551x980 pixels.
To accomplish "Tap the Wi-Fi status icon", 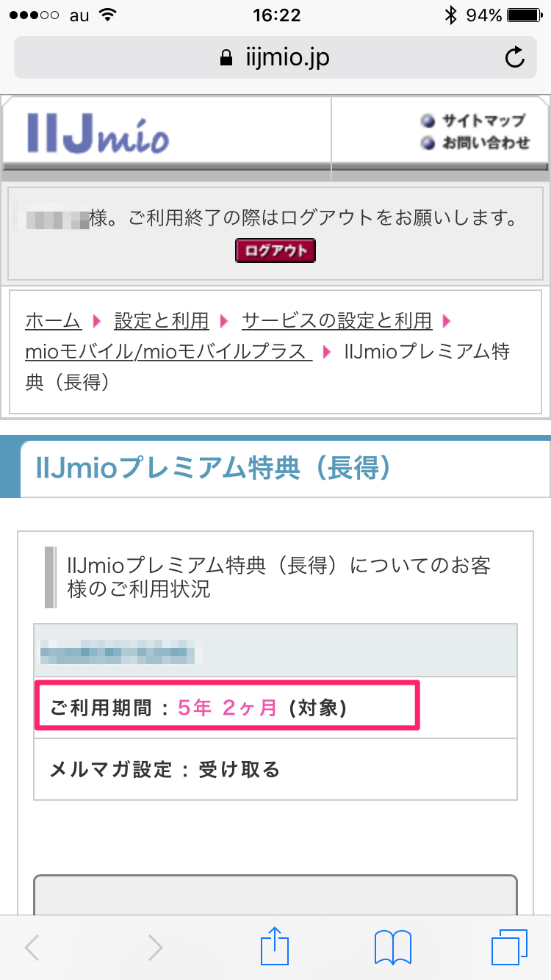I will click(x=108, y=15).
